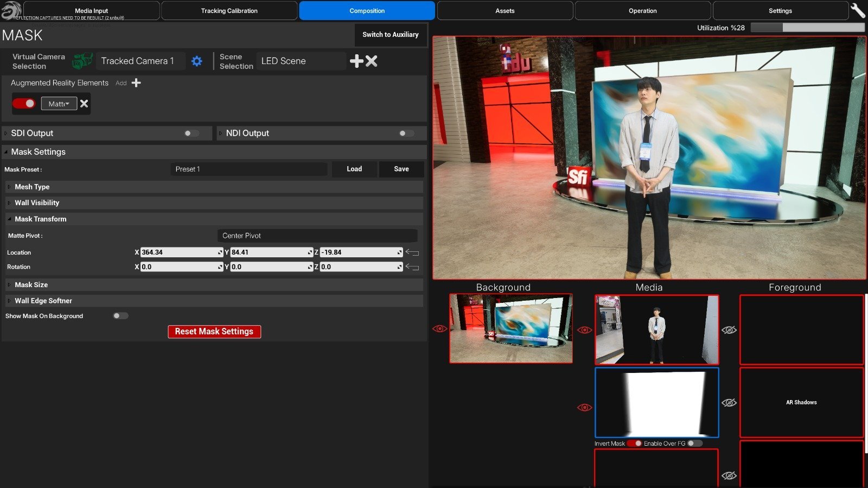868x488 pixels.
Task: Click the Rotation X spinner arrow
Action: (x=220, y=267)
